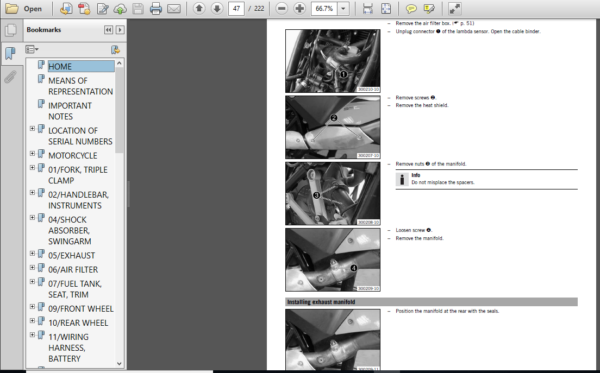Screen dimensions: 600x373
Task: Open the 09/FRONT WHEEL bookmark text
Action: 81,309
